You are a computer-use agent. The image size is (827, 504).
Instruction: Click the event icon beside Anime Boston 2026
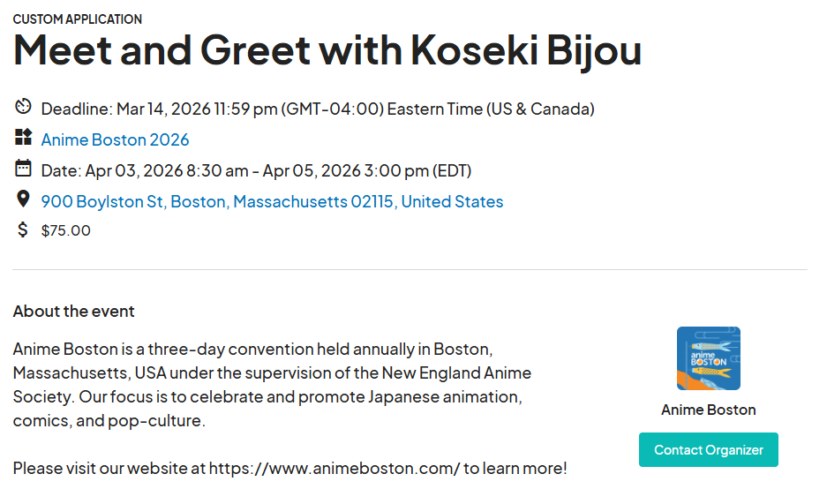tap(23, 138)
